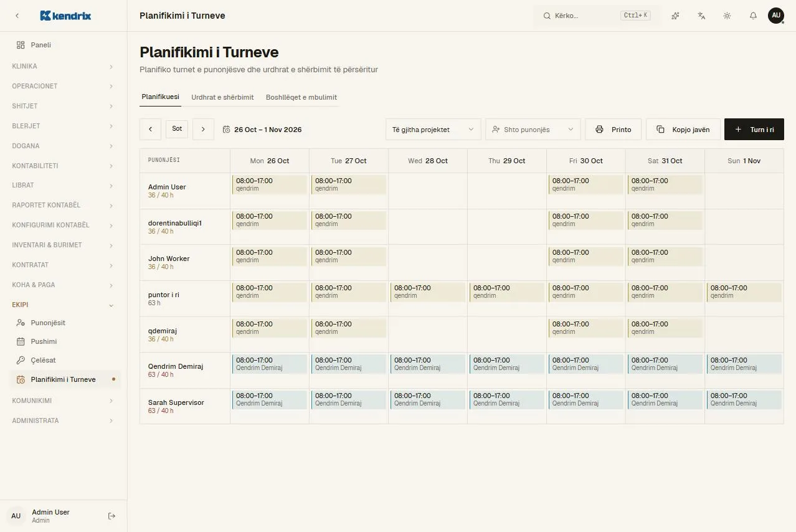This screenshot has width=796, height=532.
Task: Expand the KLINIKA section
Action: [x=64, y=66]
